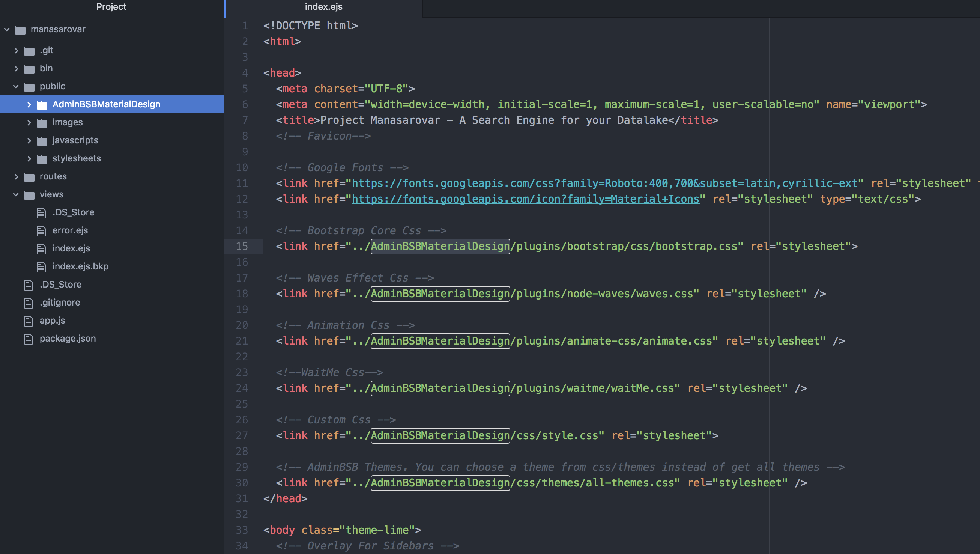The height and width of the screenshot is (554, 980).
Task: Click the "Waves Effect Css" comment
Action: [x=355, y=278]
